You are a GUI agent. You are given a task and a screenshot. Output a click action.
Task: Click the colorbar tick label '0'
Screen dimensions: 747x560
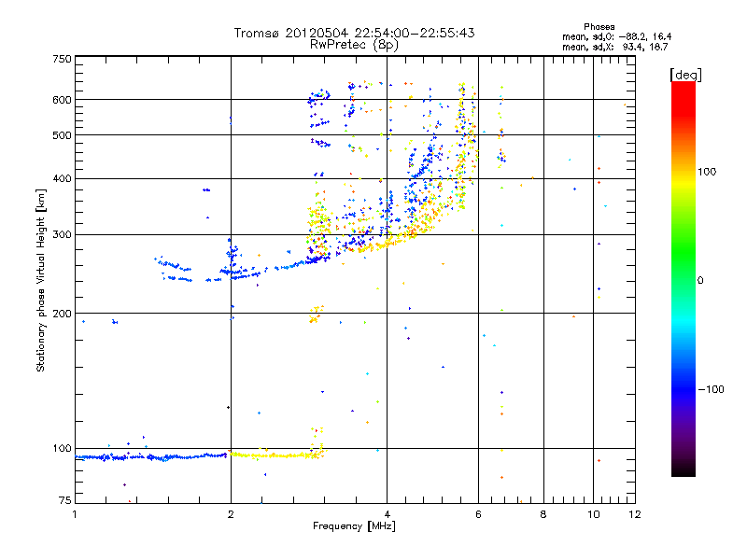[699, 281]
